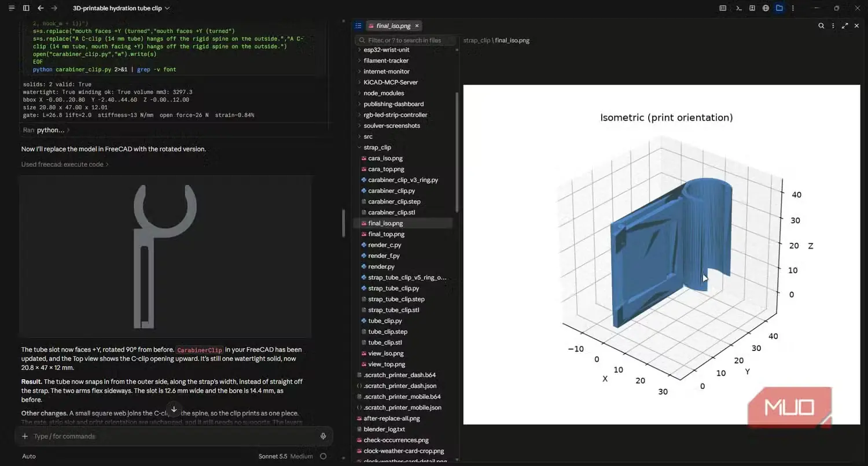Click the plus attachment icon in chat input
This screenshot has width=868, height=466.
(x=25, y=436)
